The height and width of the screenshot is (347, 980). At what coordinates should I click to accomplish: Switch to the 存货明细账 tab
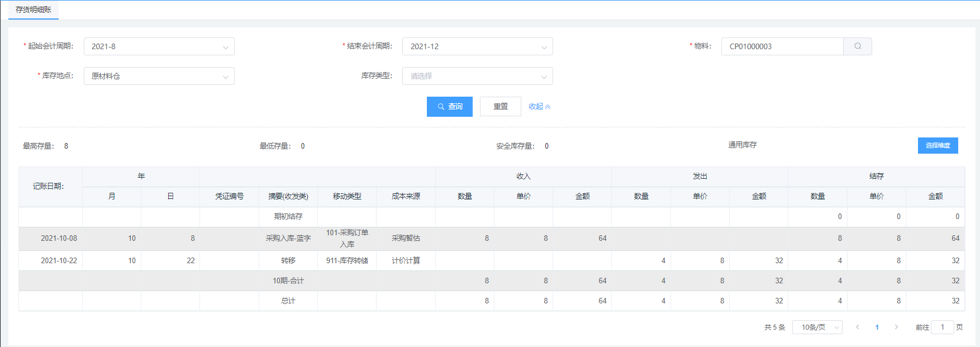point(34,9)
